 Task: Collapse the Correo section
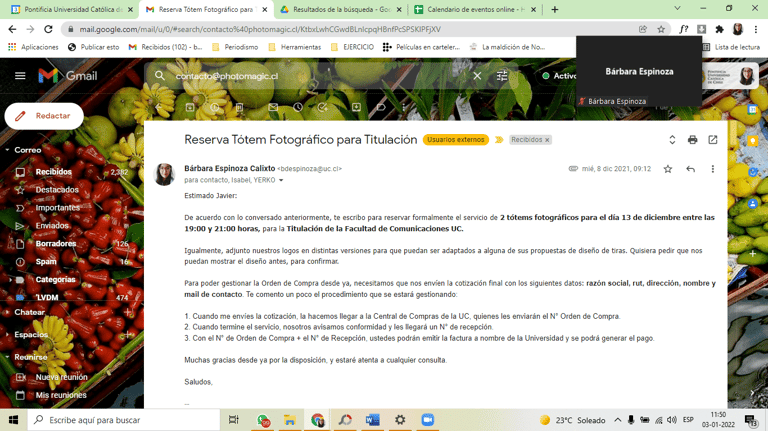[x=7, y=150]
